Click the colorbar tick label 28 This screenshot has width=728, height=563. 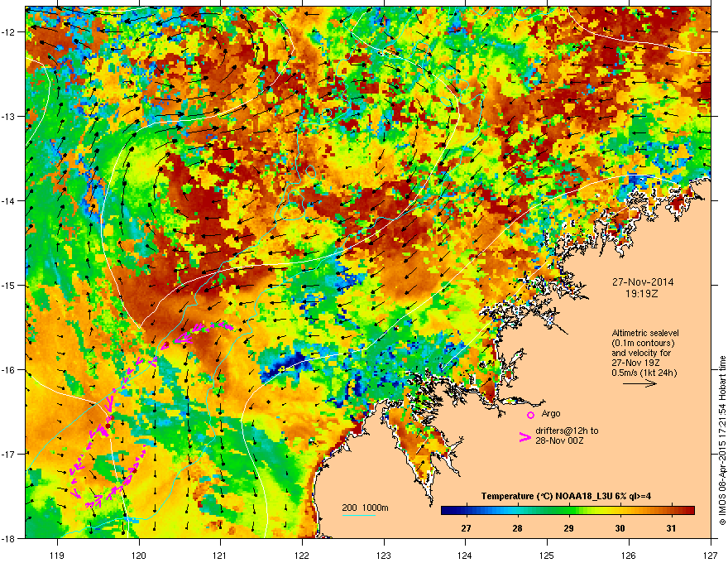(517, 528)
